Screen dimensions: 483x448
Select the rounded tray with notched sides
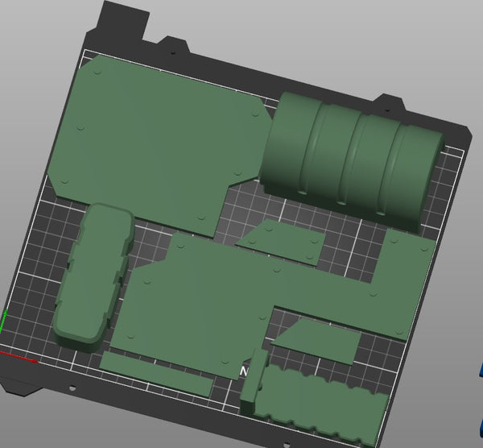click(94, 277)
